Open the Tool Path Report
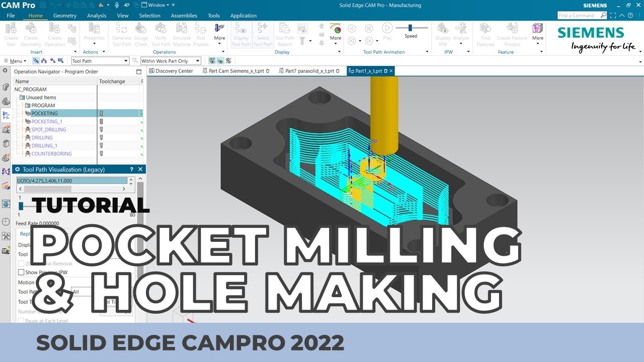 (x=285, y=35)
